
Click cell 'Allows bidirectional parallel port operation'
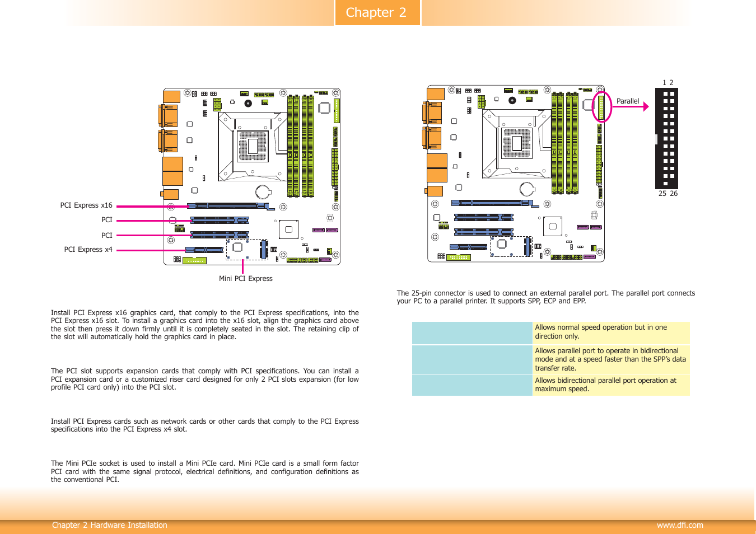pyautogui.click(x=611, y=385)
